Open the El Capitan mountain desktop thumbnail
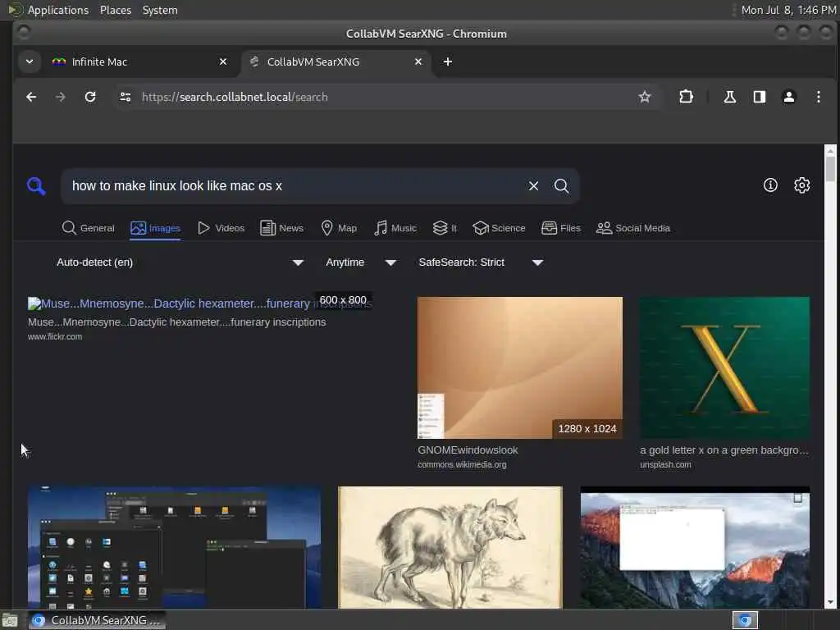840x630 pixels. (x=695, y=547)
